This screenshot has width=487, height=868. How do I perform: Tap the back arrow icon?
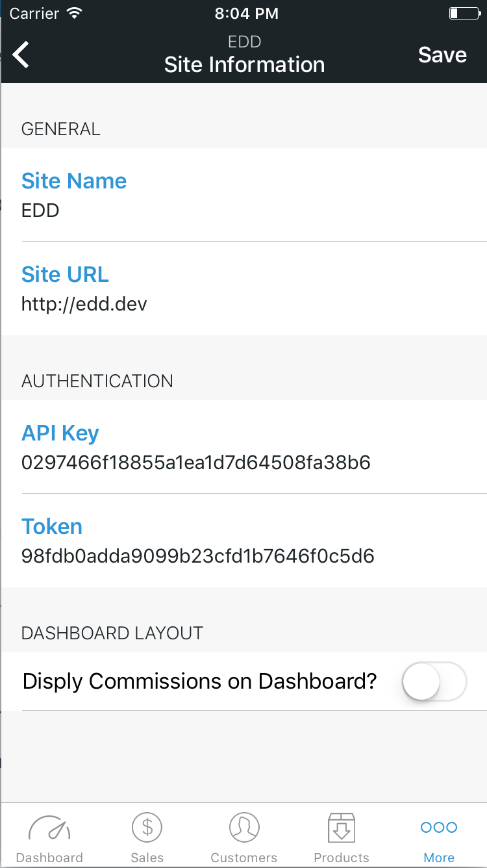21,55
